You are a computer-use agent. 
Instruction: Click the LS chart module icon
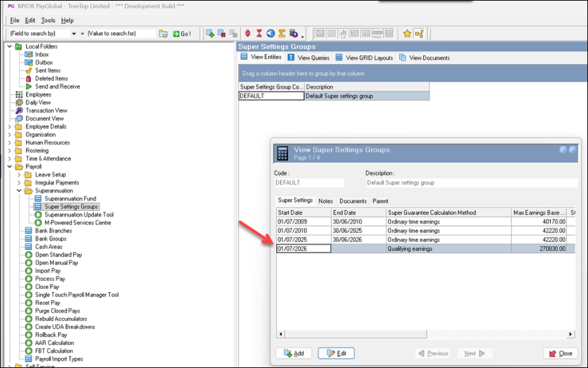343,33
